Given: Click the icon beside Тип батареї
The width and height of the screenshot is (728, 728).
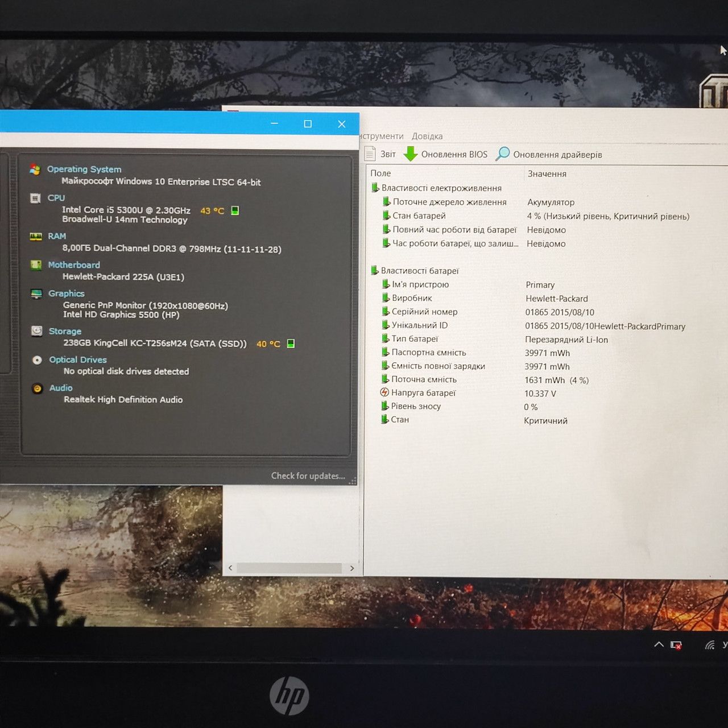Looking at the screenshot, I should click(386, 338).
